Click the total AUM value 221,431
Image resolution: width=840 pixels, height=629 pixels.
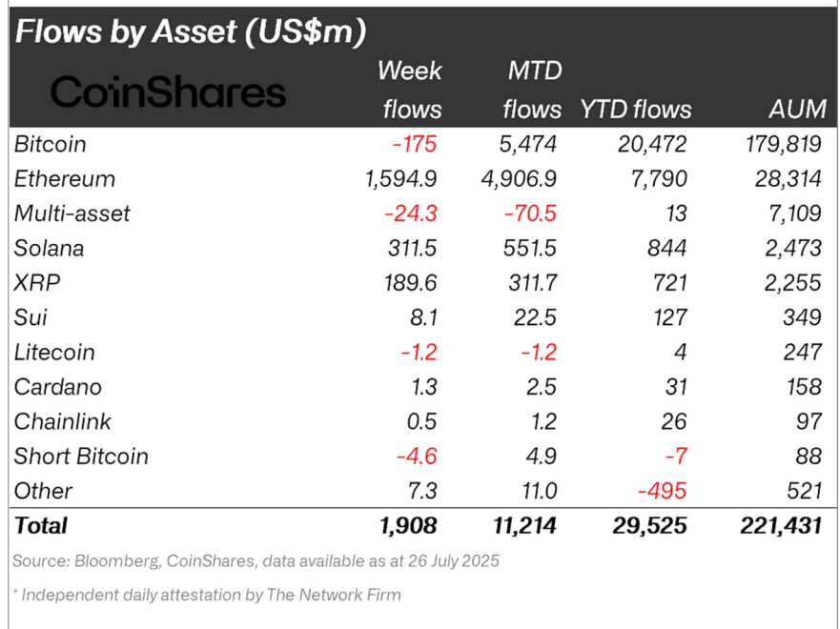[x=778, y=525]
